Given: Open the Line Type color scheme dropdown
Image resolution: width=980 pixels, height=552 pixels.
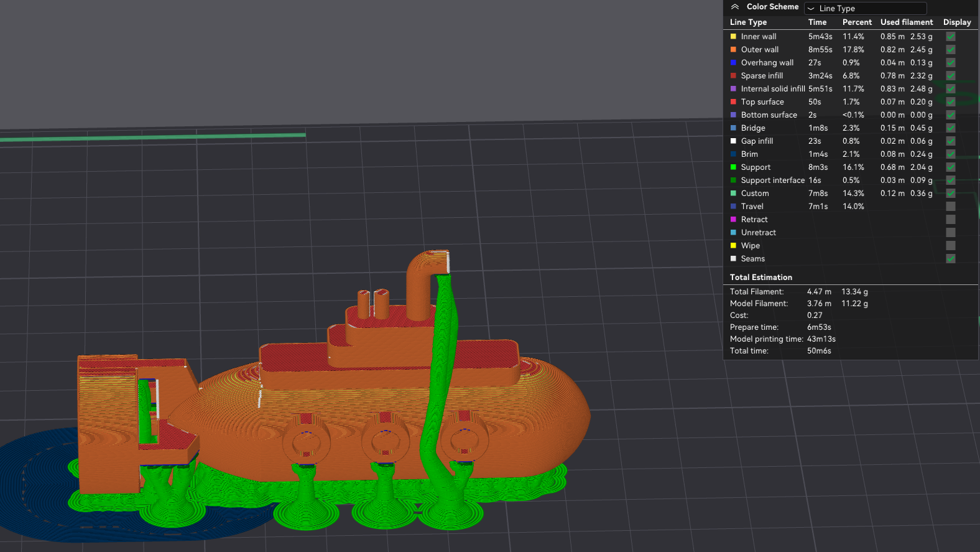Looking at the screenshot, I should pyautogui.click(x=865, y=8).
